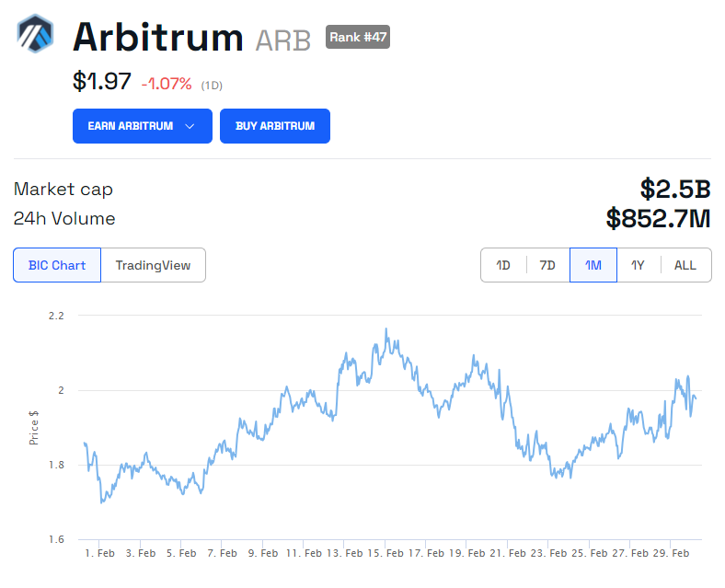Click the ARB ticker symbol
725x588 pixels.
pyautogui.click(x=283, y=40)
